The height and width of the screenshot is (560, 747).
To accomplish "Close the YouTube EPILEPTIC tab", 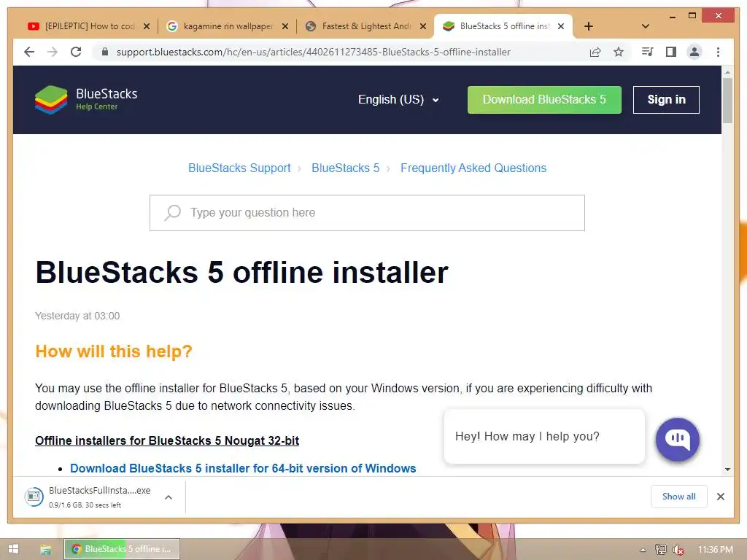I will 147,26.
